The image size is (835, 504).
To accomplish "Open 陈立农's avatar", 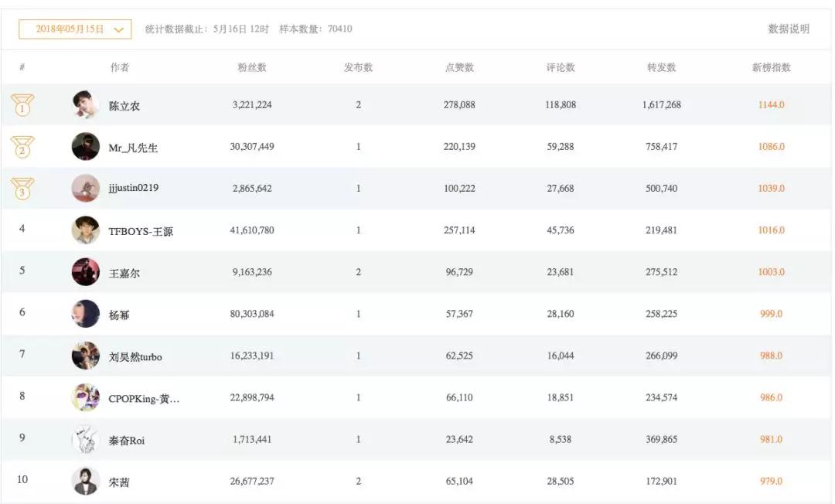I will coord(85,105).
